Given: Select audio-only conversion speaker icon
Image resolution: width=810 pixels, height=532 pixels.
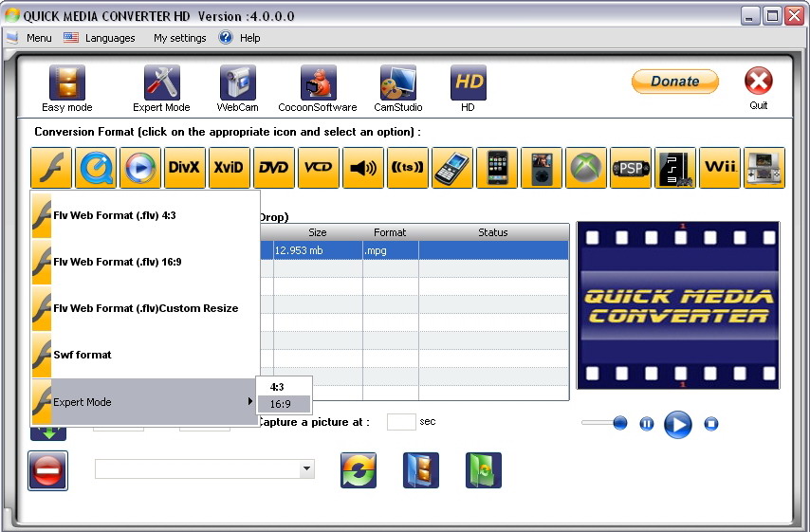Looking at the screenshot, I should point(363,167).
